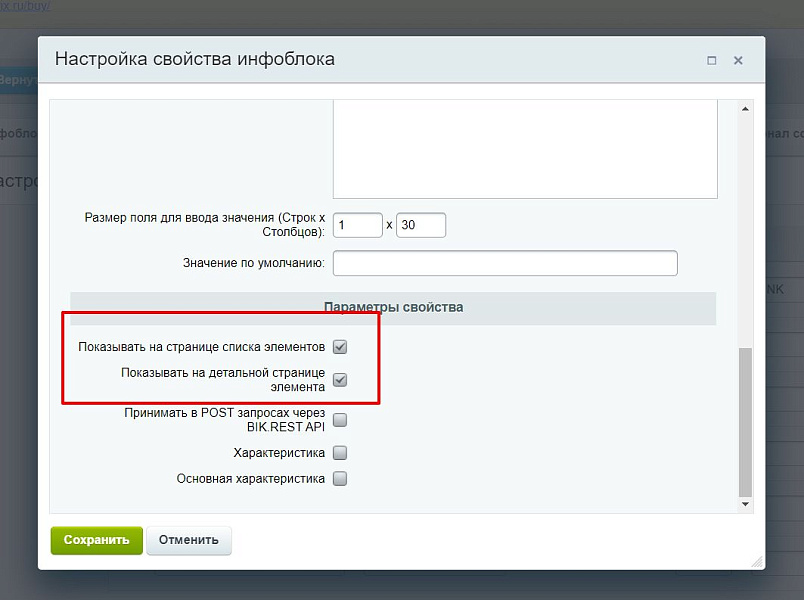This screenshot has height=600, width=804.
Task: Click the scrollbar track above the thumb
Action: pos(745,231)
